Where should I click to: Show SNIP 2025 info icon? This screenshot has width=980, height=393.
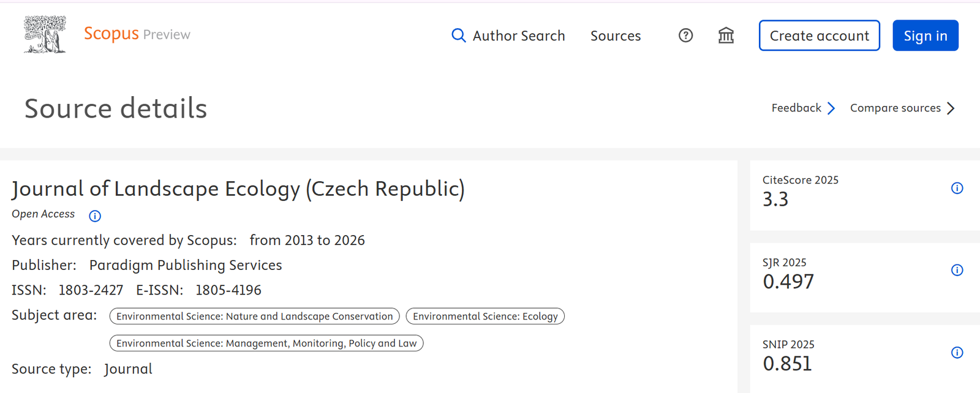(x=957, y=353)
